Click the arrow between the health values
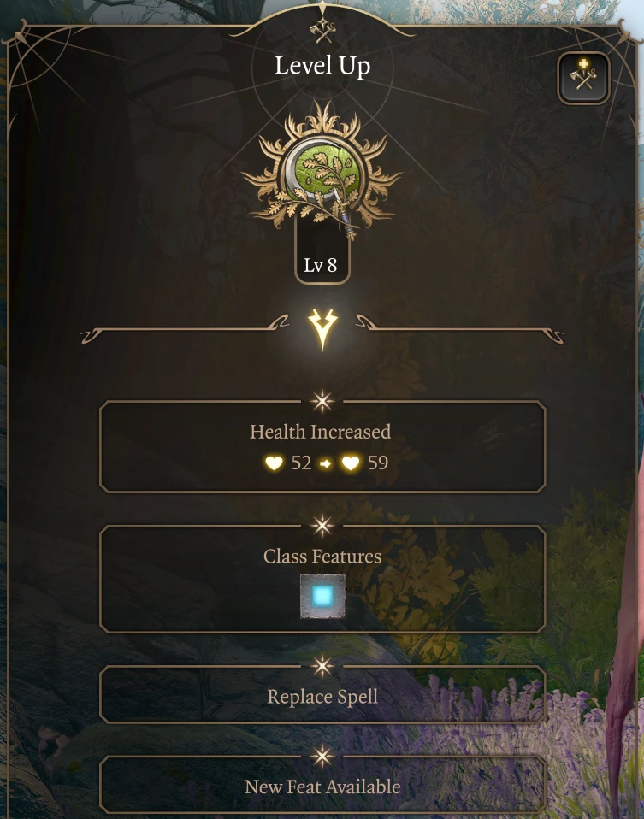Screen dimensions: 644x819 tap(326, 463)
